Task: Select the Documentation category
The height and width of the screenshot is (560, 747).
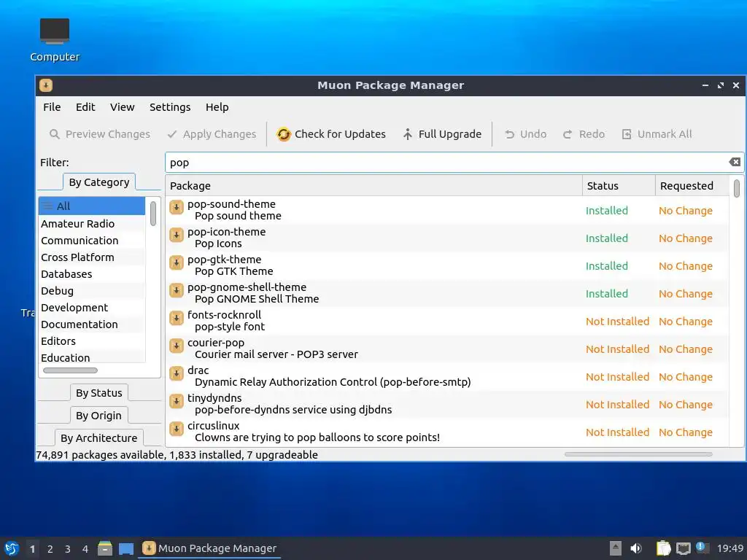Action: point(92,324)
